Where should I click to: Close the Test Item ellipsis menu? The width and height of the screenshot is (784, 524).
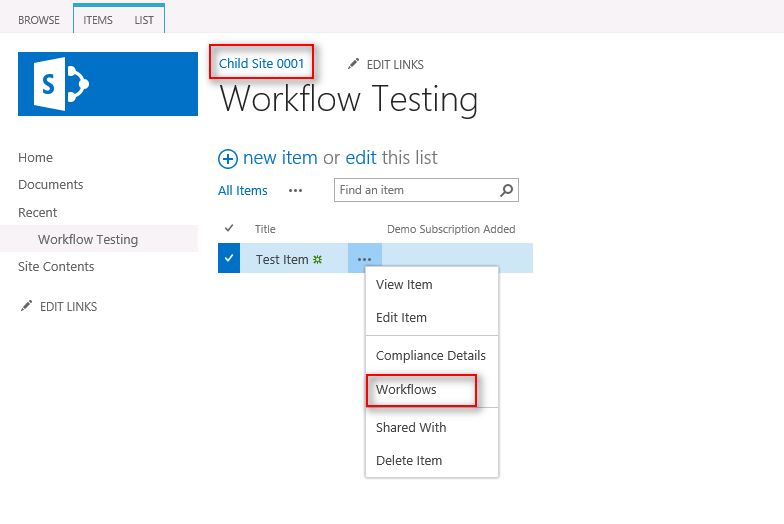[364, 259]
